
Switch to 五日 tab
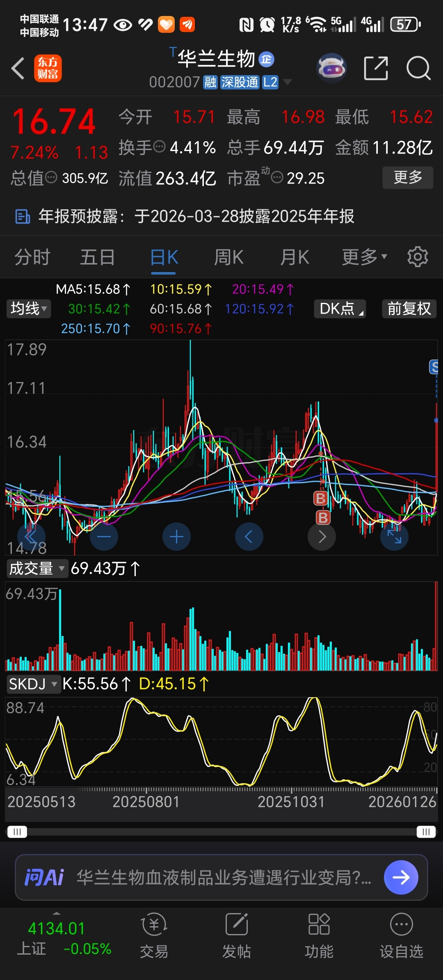(97, 257)
